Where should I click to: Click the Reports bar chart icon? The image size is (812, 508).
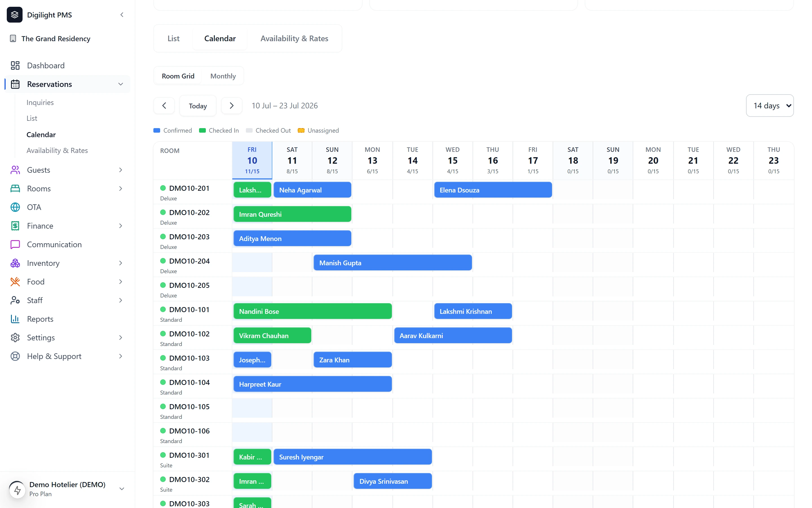(15, 319)
